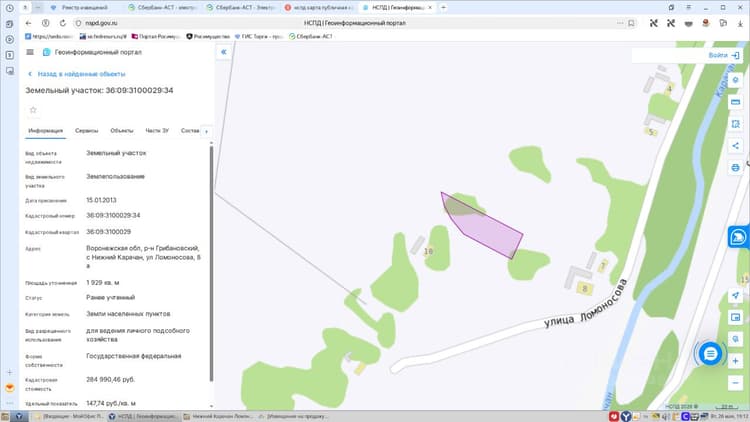The width and height of the screenshot is (750, 422).
Task: Select cadastral value 284 990,46 руб.
Action: 110,379
